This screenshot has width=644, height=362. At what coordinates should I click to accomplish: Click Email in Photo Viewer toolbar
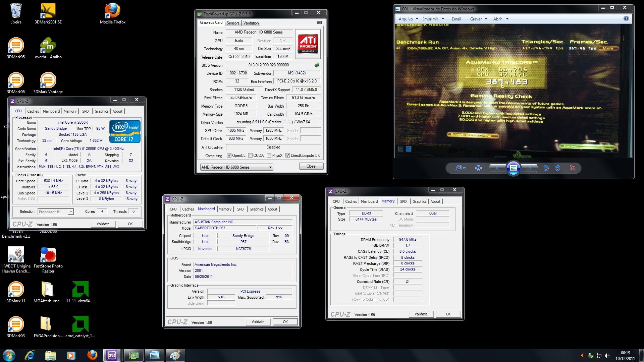coord(456,19)
